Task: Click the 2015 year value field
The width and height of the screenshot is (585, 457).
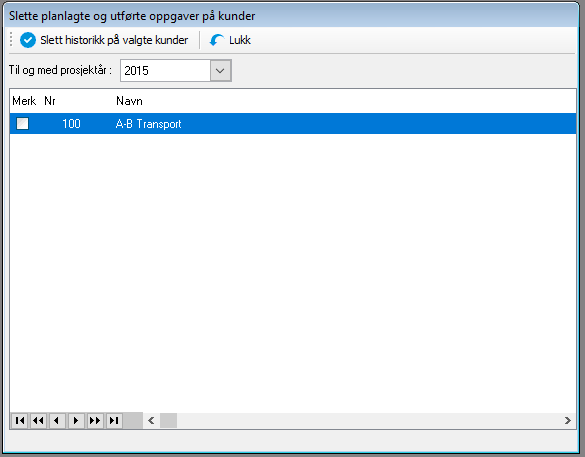Action: (x=165, y=71)
